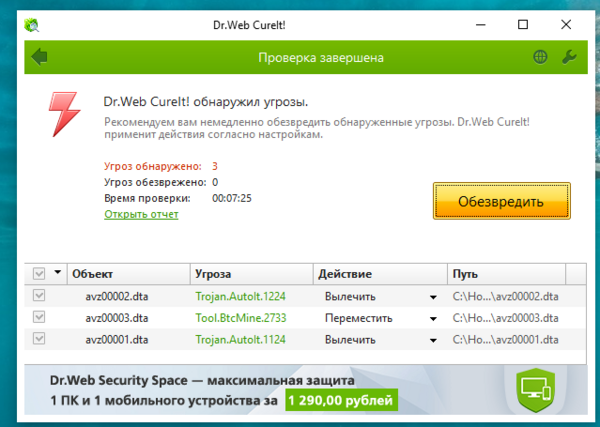The height and width of the screenshot is (427, 600).
Task: Click the Угроз обезврежено label
Action: coord(155,182)
